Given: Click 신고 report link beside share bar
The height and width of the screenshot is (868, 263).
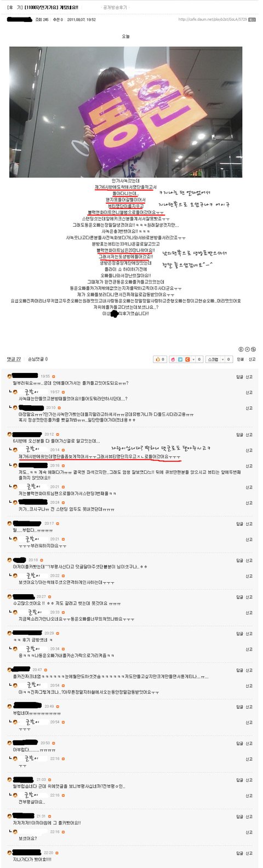Looking at the screenshot, I should 252,359.
